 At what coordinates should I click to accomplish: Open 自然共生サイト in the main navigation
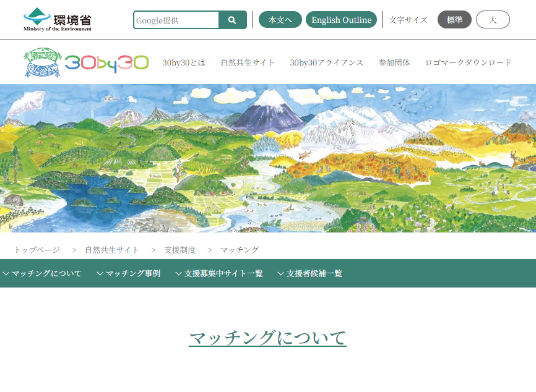(248, 62)
